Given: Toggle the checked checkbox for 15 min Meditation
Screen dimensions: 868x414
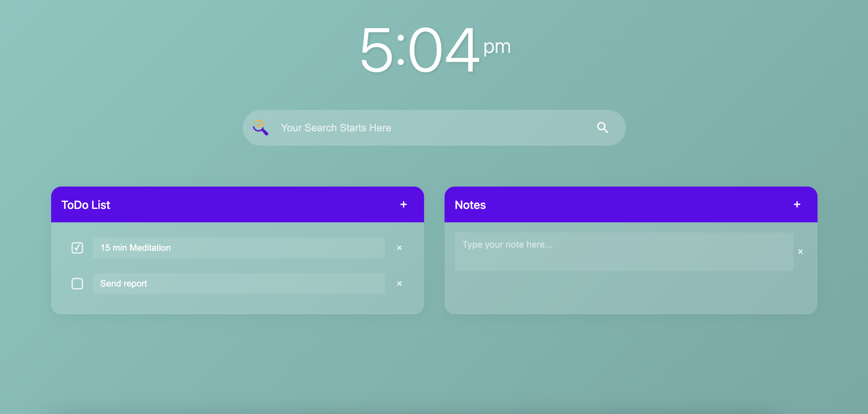Looking at the screenshot, I should (77, 247).
